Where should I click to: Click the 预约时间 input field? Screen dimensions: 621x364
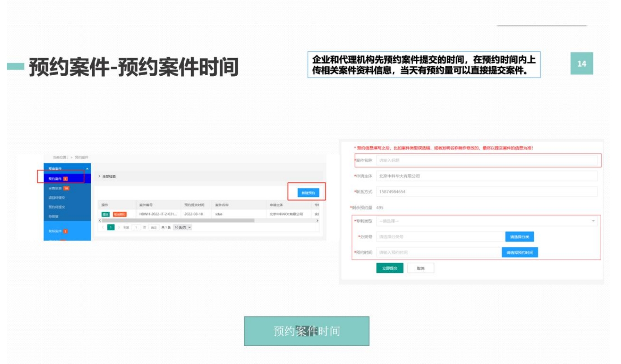[x=439, y=252]
